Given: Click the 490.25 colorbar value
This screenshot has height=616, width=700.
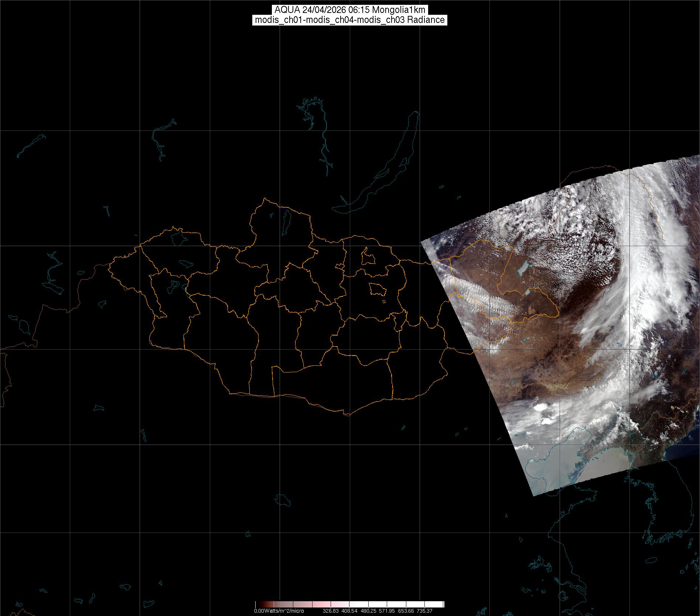Looking at the screenshot, I should [x=368, y=611].
